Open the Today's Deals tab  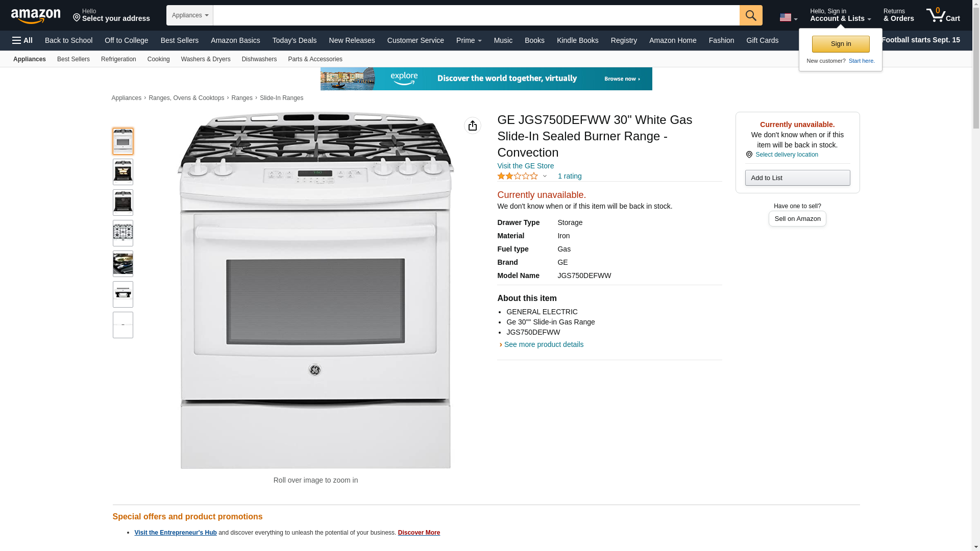tap(295, 40)
